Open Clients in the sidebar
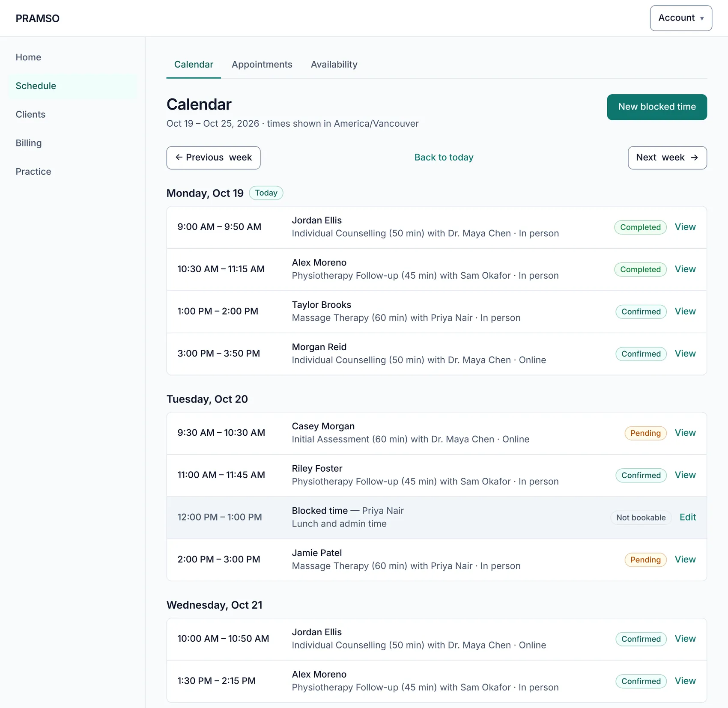Image resolution: width=728 pixels, height=708 pixels. point(30,115)
